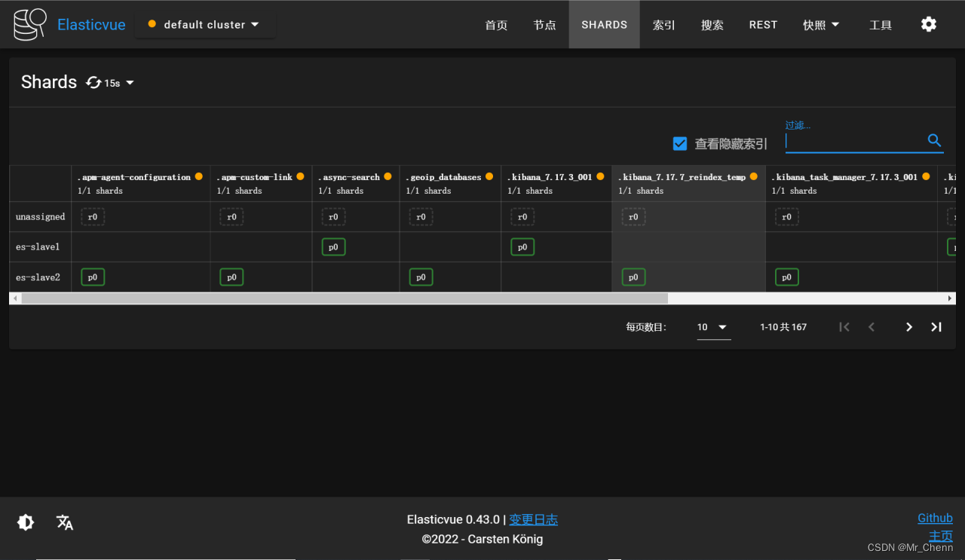Click the p0 shard of .kibana_7.17.7_reindex_temp
Image resolution: width=965 pixels, height=560 pixels.
(633, 277)
